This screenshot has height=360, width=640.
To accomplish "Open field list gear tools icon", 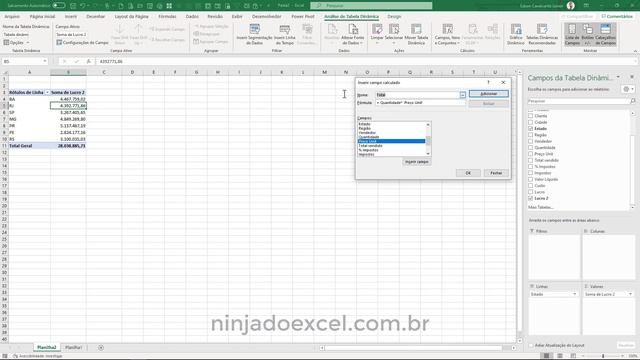I will [626, 89].
